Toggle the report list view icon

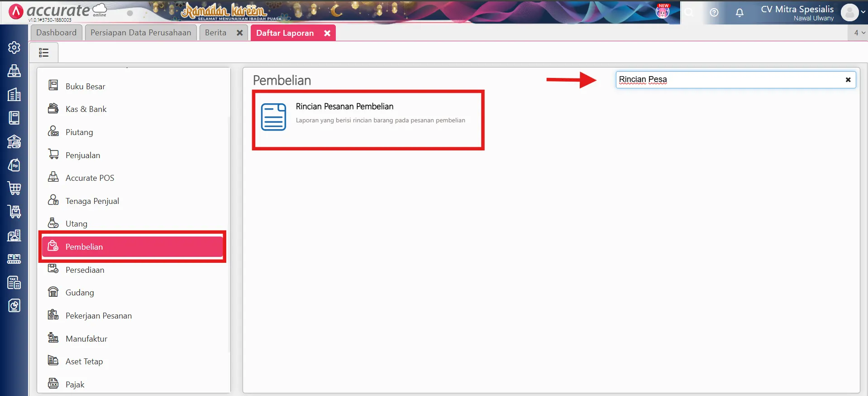44,53
